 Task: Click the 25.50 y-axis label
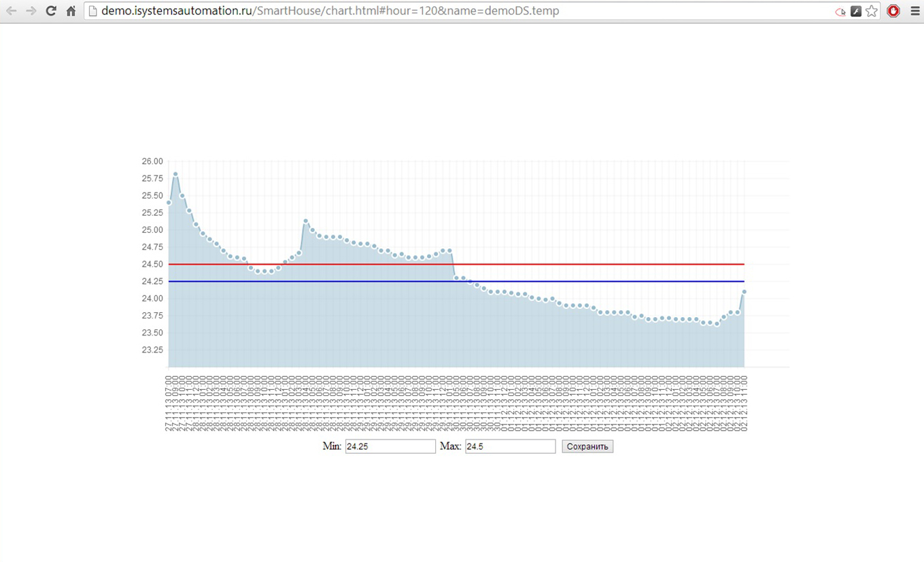point(152,195)
